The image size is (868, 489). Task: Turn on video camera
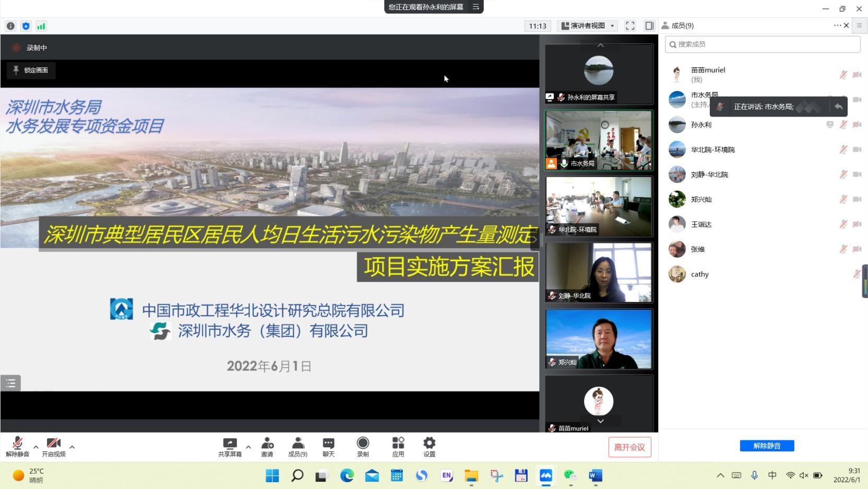click(54, 447)
